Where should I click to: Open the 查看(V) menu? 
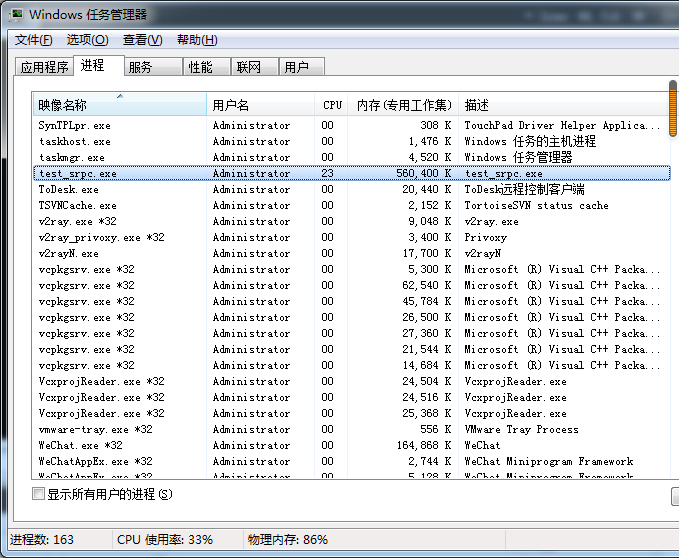point(142,40)
